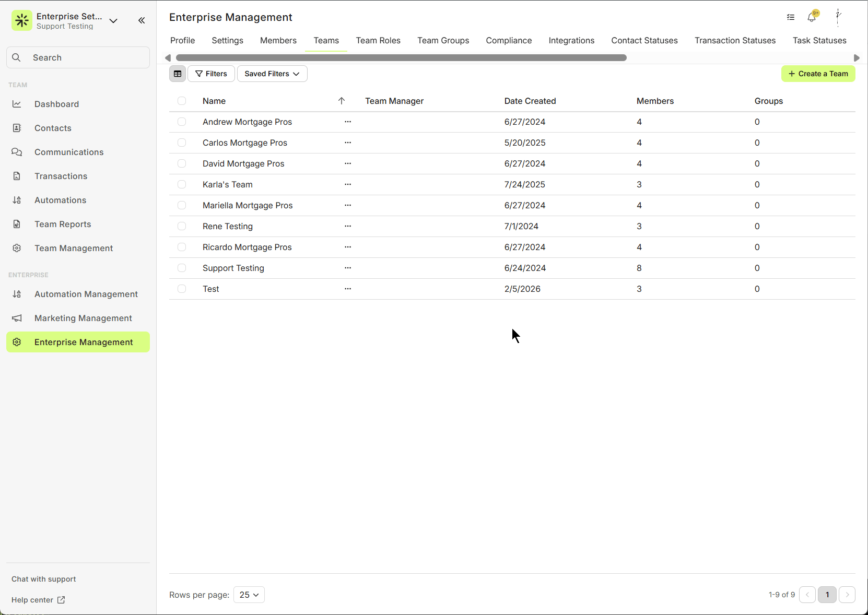Sort by Name ascending arrow

(342, 101)
